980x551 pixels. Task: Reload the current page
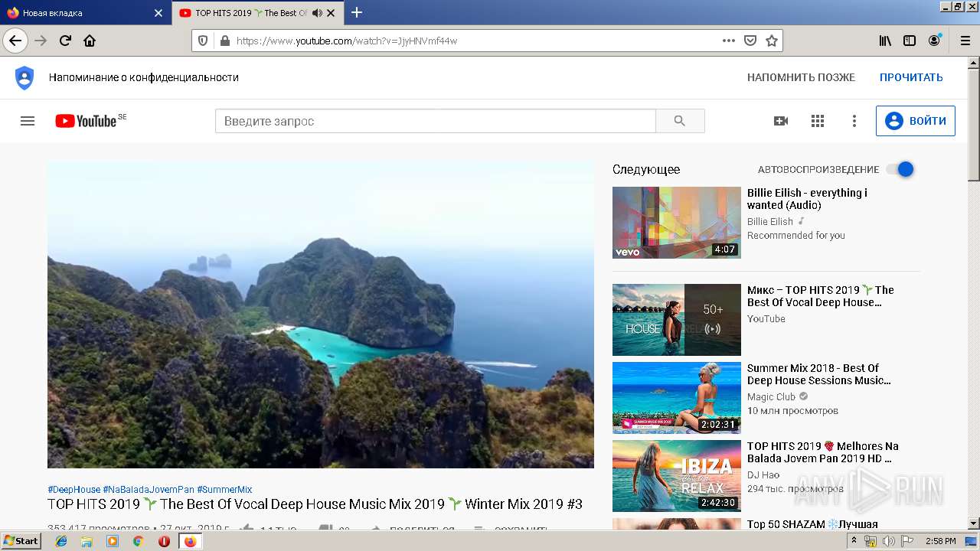[x=65, y=41]
